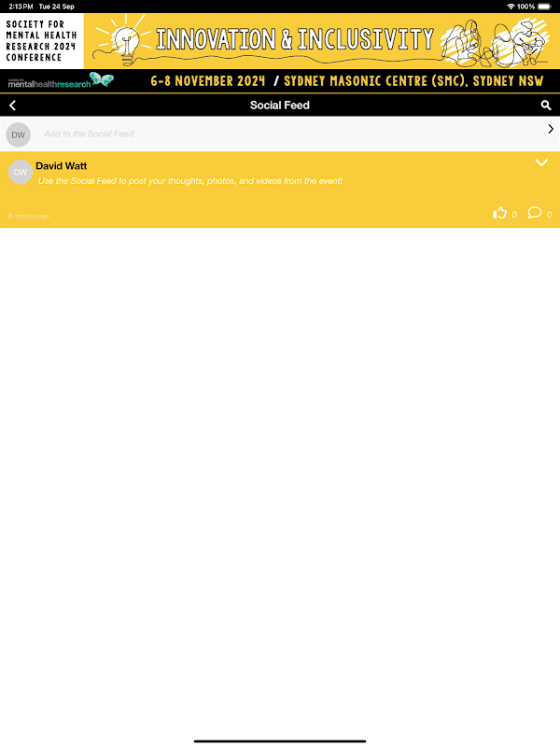Open search with the magnifier icon
The image size is (560, 747).
[x=546, y=106]
